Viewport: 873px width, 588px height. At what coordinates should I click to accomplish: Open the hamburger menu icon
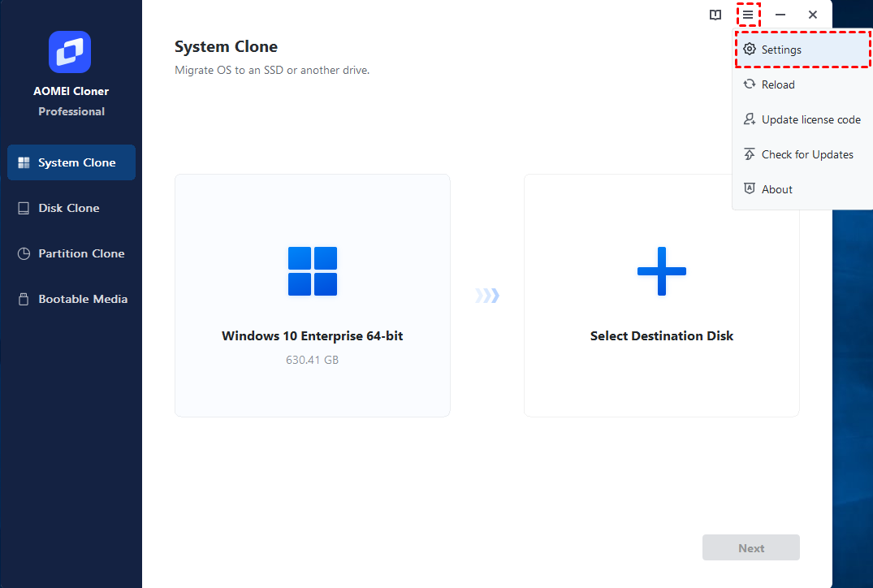point(748,15)
